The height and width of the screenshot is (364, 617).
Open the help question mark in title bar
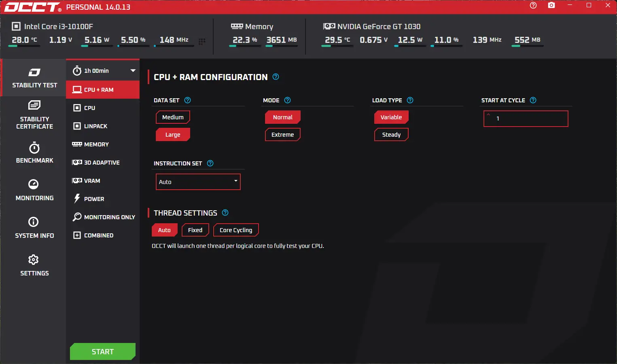(x=533, y=5)
